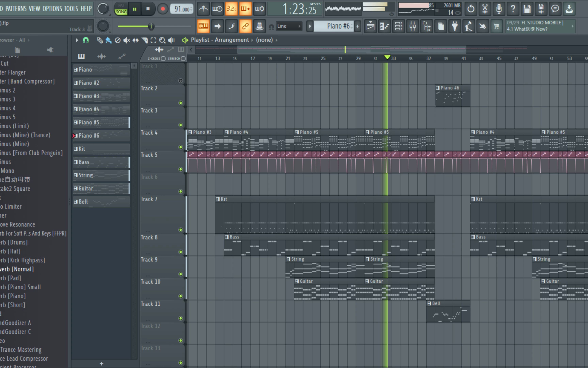Click the tempo field showing 91.000
Image resolution: width=588 pixels, height=368 pixels.
[x=182, y=9]
